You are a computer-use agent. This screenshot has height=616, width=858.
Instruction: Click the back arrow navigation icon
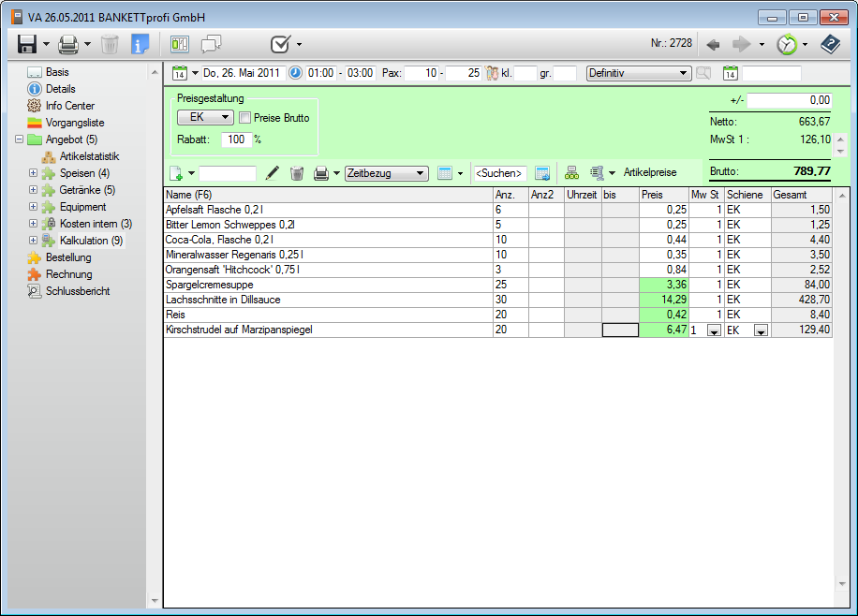[x=713, y=44]
